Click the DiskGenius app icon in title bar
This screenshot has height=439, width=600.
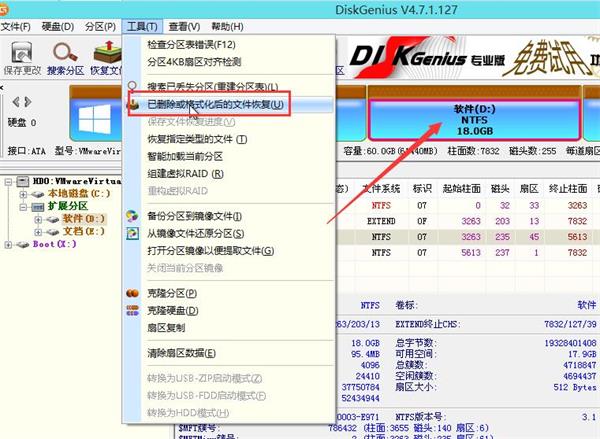3,9
